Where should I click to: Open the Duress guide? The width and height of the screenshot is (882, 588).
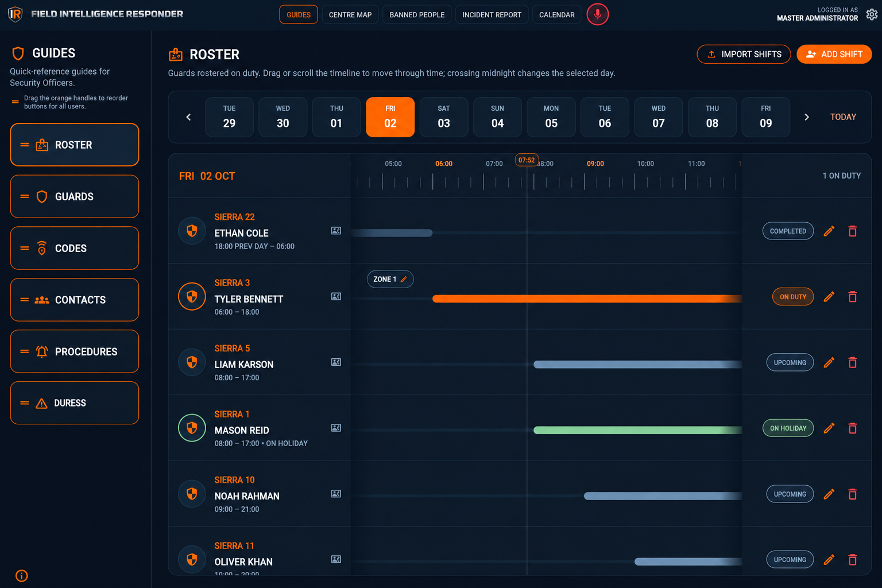click(x=75, y=403)
